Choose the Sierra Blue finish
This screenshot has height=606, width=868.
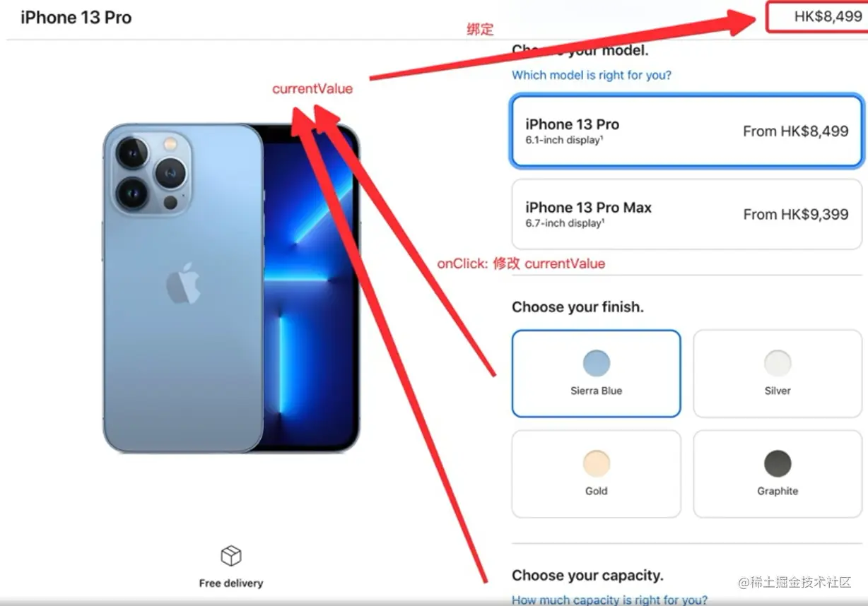(596, 374)
